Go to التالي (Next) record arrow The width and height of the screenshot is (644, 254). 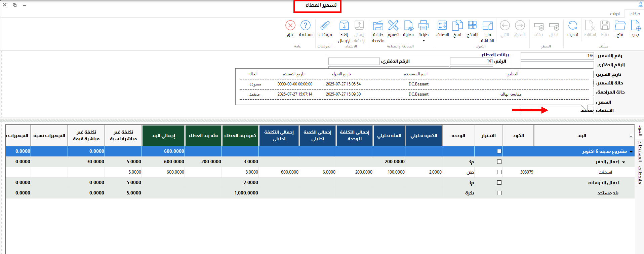505,25
